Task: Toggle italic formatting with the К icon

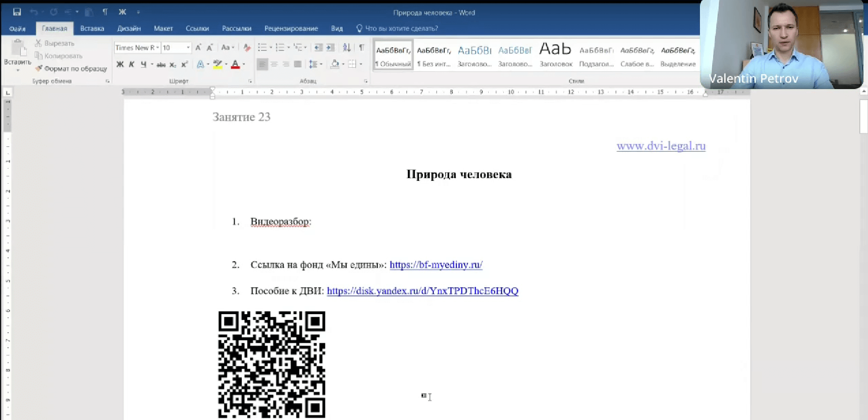Action: coord(132,64)
